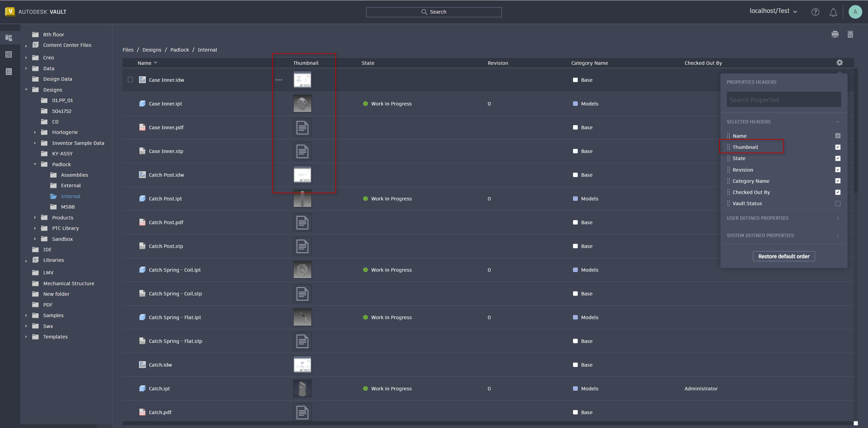Click the notifications bell icon
This screenshot has height=428, width=868.
point(833,12)
